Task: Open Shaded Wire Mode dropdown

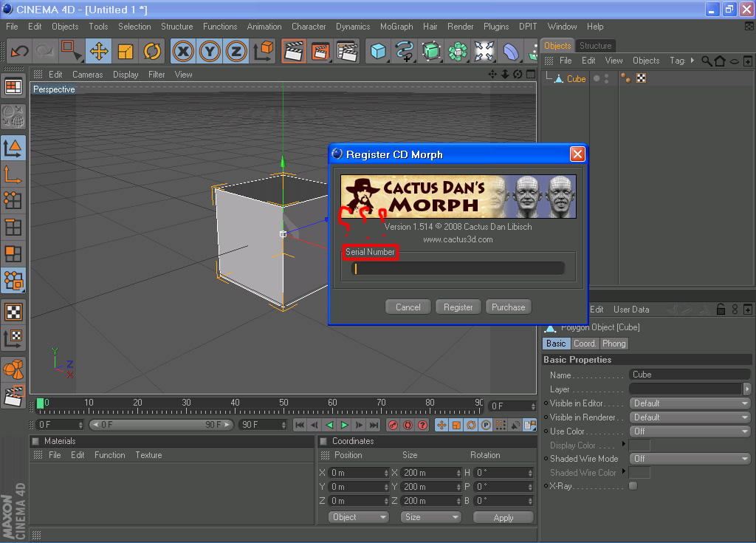Action: [x=690, y=459]
